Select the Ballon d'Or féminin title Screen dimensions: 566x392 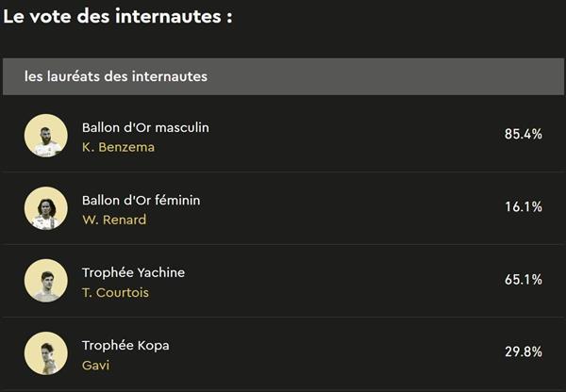click(x=141, y=200)
